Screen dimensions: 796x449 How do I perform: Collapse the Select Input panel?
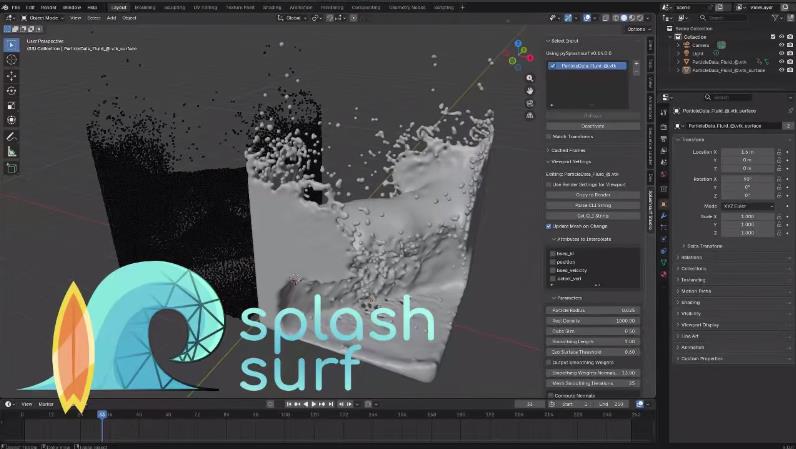(x=562, y=41)
